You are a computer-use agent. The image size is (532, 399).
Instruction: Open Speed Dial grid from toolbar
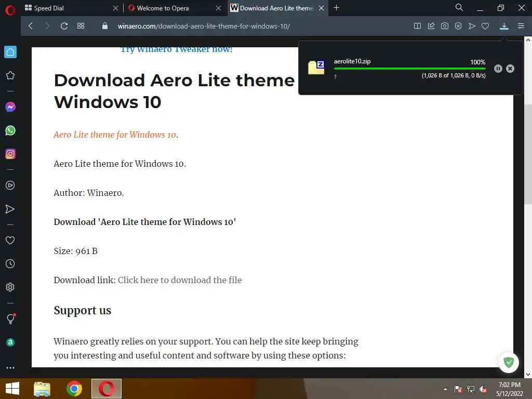(81, 26)
